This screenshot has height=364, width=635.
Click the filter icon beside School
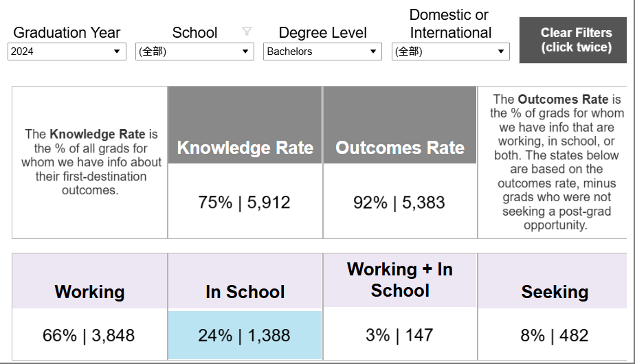[x=247, y=31]
